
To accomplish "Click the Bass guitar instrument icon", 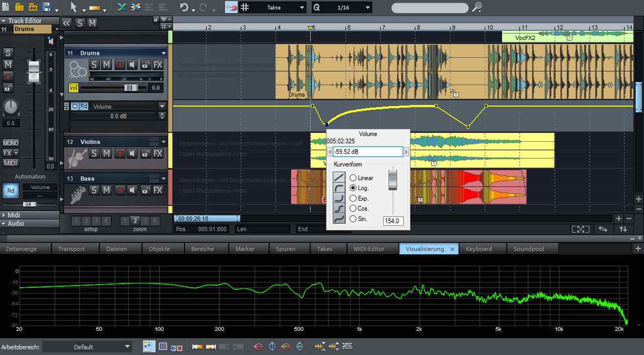I will [77, 195].
